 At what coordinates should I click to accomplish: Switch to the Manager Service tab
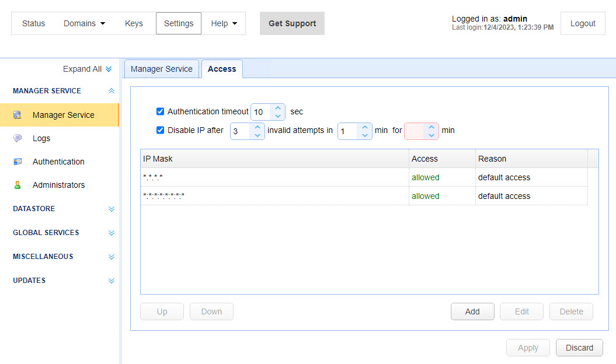tap(162, 69)
